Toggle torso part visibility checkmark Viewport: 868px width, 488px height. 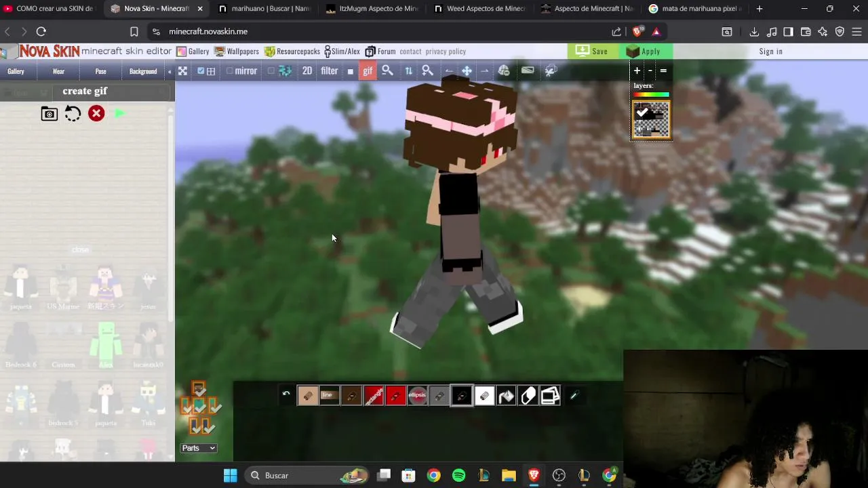(199, 407)
